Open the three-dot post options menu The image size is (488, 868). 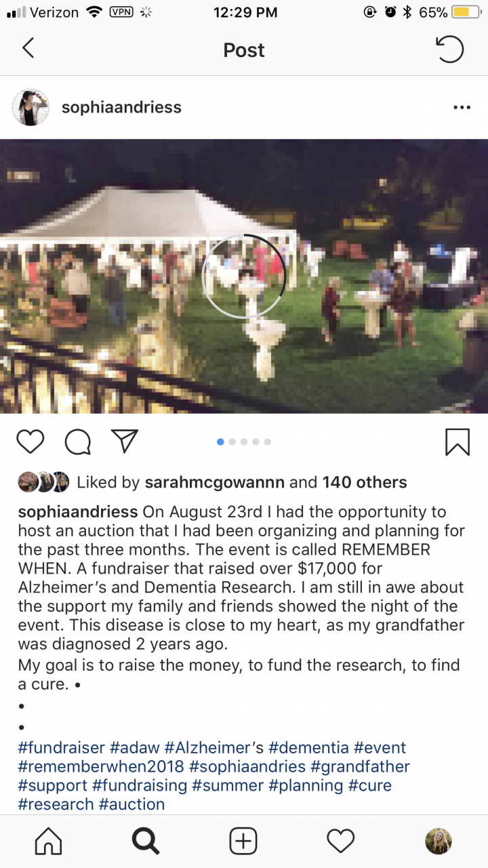[x=462, y=107]
